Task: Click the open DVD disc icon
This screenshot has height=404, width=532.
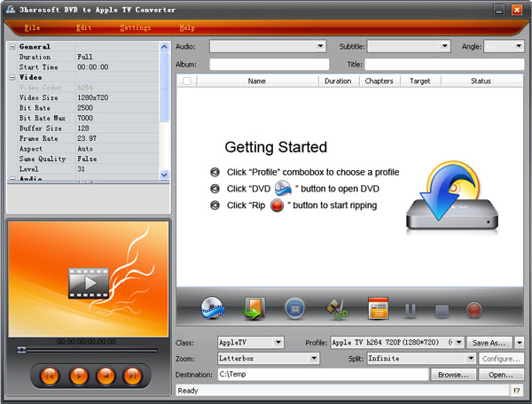Action: point(214,309)
